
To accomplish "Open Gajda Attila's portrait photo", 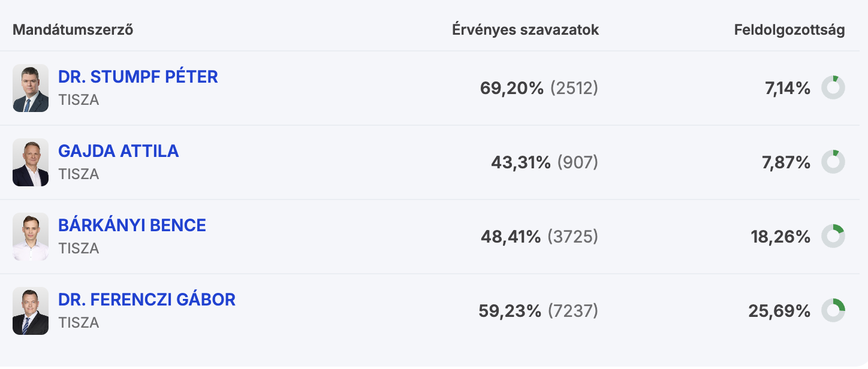I will (31, 162).
